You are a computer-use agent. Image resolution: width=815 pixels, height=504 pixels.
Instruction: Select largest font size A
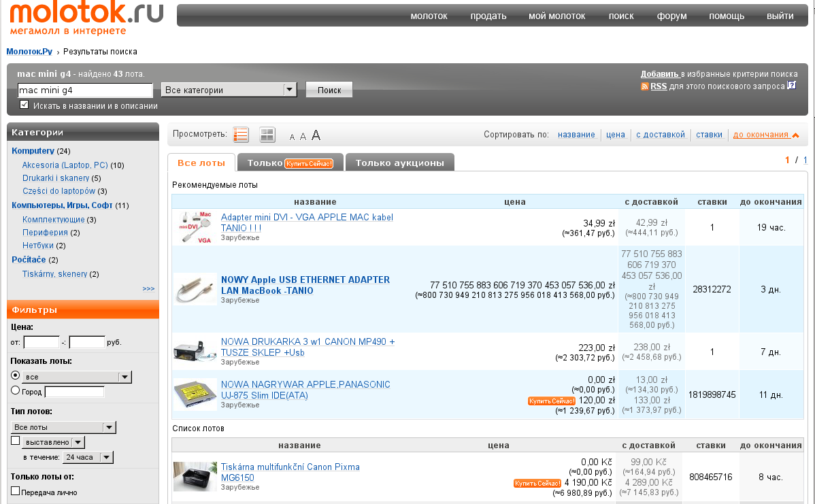coord(316,135)
